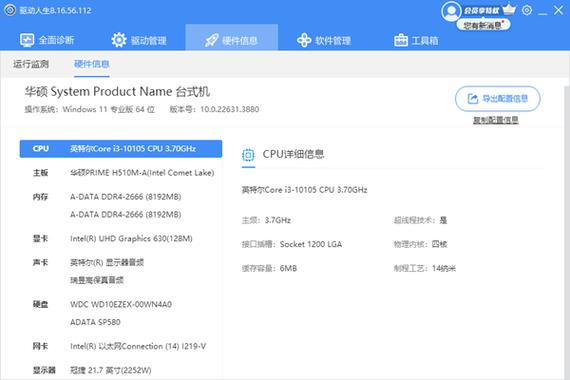Click the CPU详细信息 chip icon

point(248,155)
